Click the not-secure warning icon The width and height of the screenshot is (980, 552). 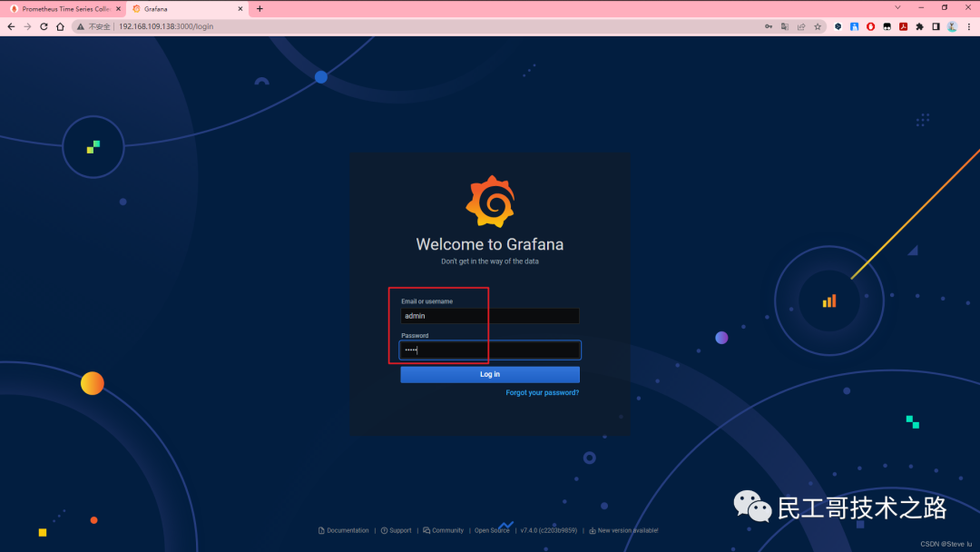(x=80, y=26)
